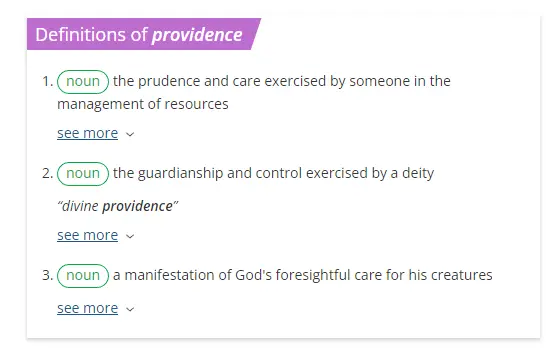Click the bold providence in the example quote

coord(137,206)
